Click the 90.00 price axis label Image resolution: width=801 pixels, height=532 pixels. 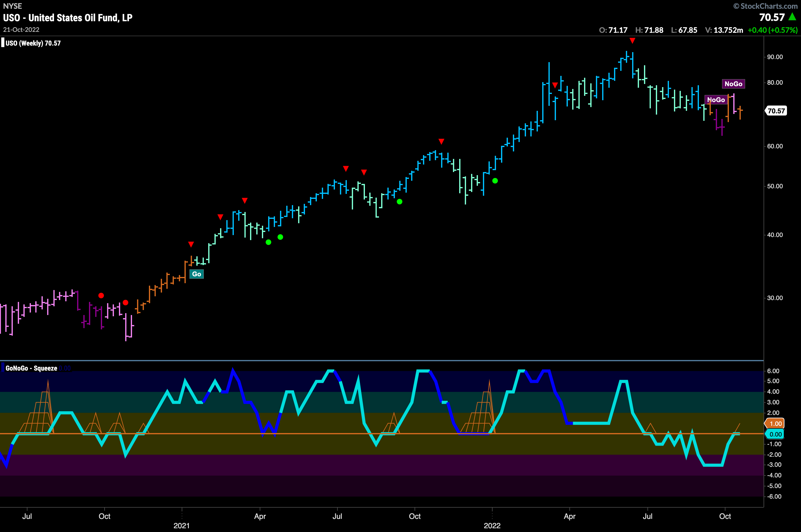(x=775, y=57)
